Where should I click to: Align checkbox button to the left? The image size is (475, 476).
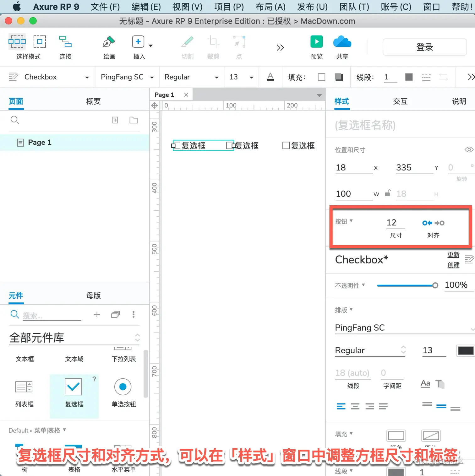pyautogui.click(x=427, y=223)
